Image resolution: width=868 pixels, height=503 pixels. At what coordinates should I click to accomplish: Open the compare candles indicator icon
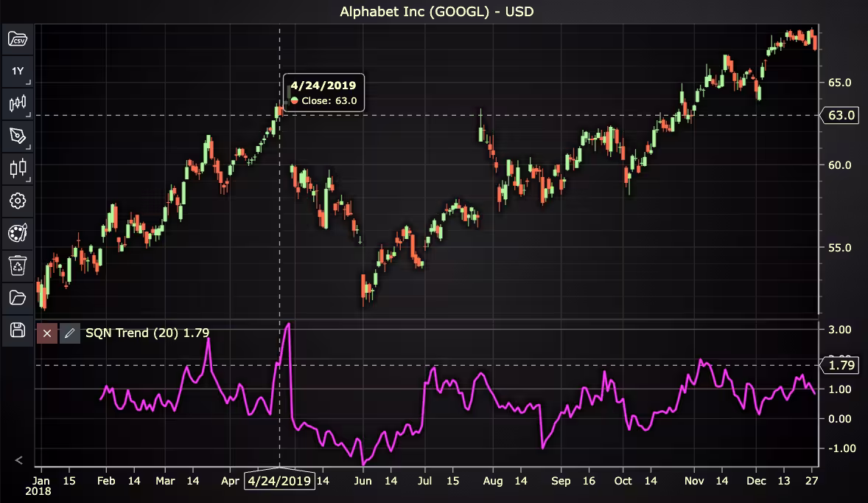[x=18, y=168]
